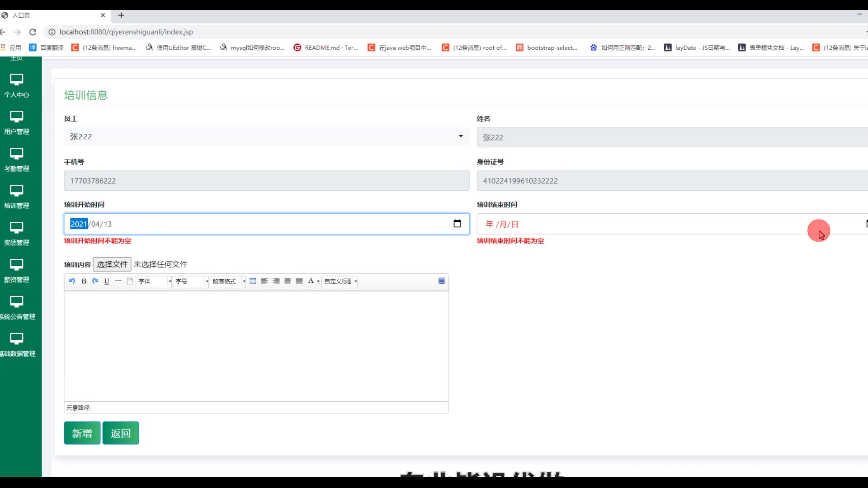Click the undo icon in editor toolbar

(72, 281)
